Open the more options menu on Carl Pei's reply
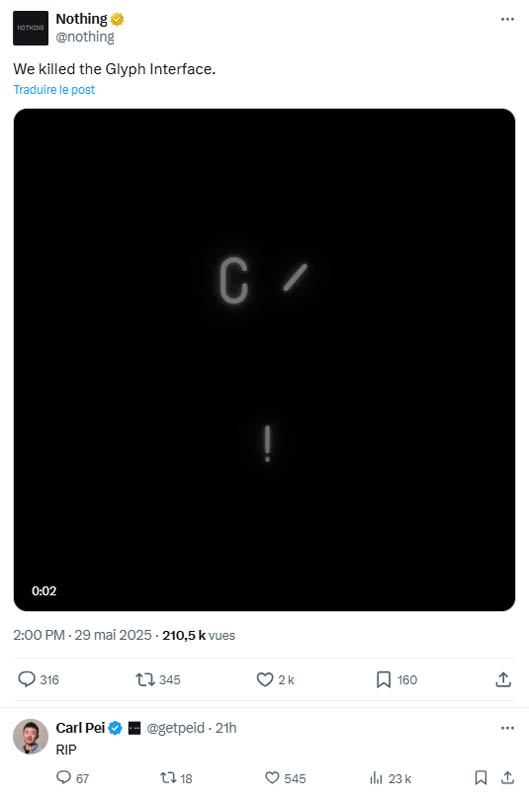Viewport: 529px width, 800px height. coord(507,728)
